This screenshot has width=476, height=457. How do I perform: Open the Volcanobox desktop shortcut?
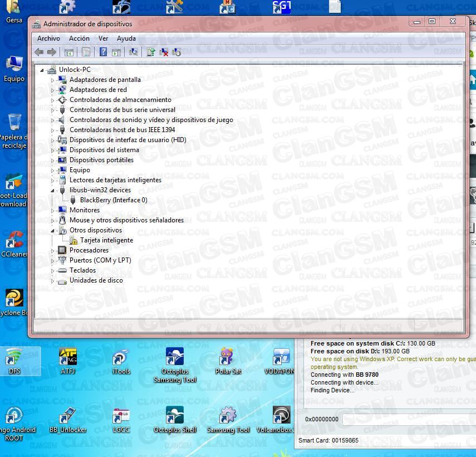point(274,420)
